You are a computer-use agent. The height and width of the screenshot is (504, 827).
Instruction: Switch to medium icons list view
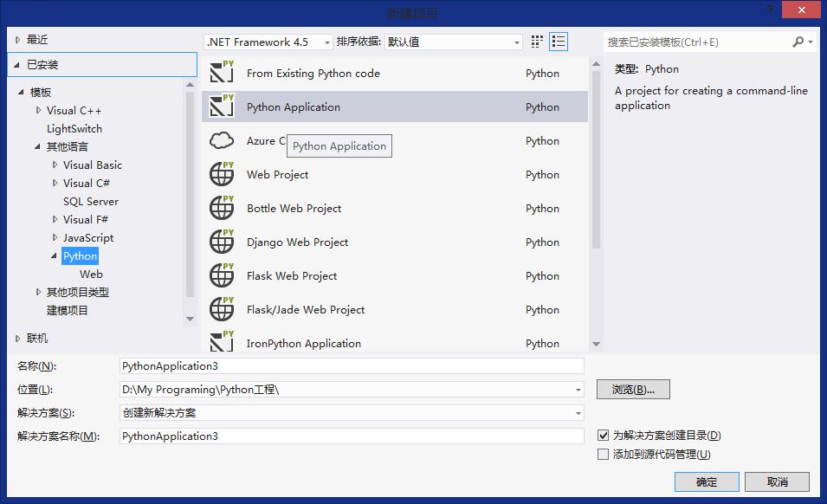[x=559, y=42]
